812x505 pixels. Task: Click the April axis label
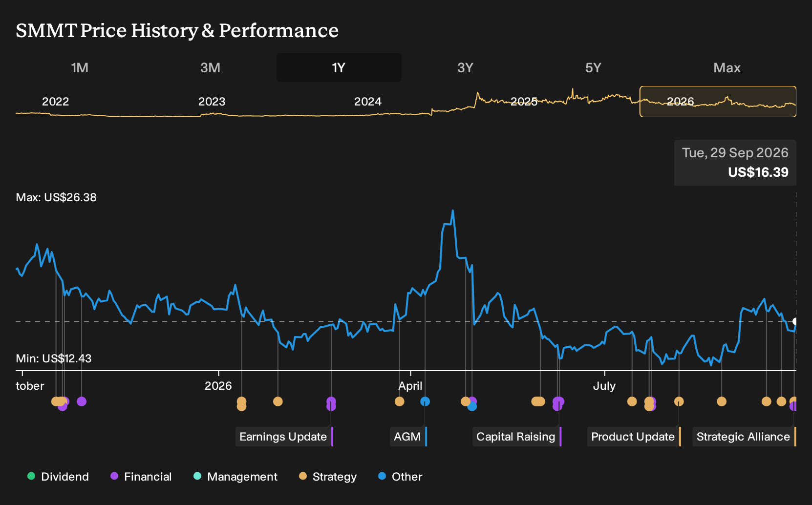410,386
